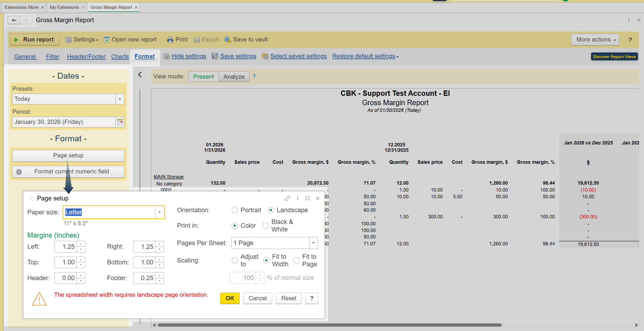Image resolution: width=644 pixels, height=331 pixels.
Task: Select Fit to Page scaling
Action: [297, 260]
